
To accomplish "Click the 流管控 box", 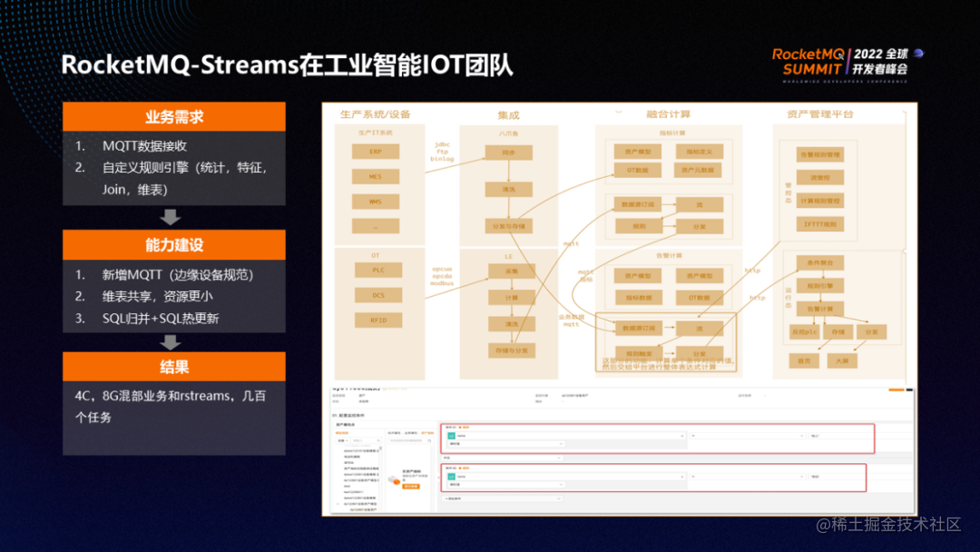I will [820, 178].
